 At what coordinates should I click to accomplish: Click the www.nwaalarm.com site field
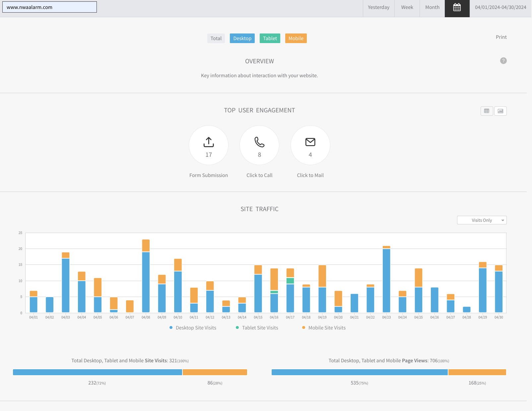(49, 7)
